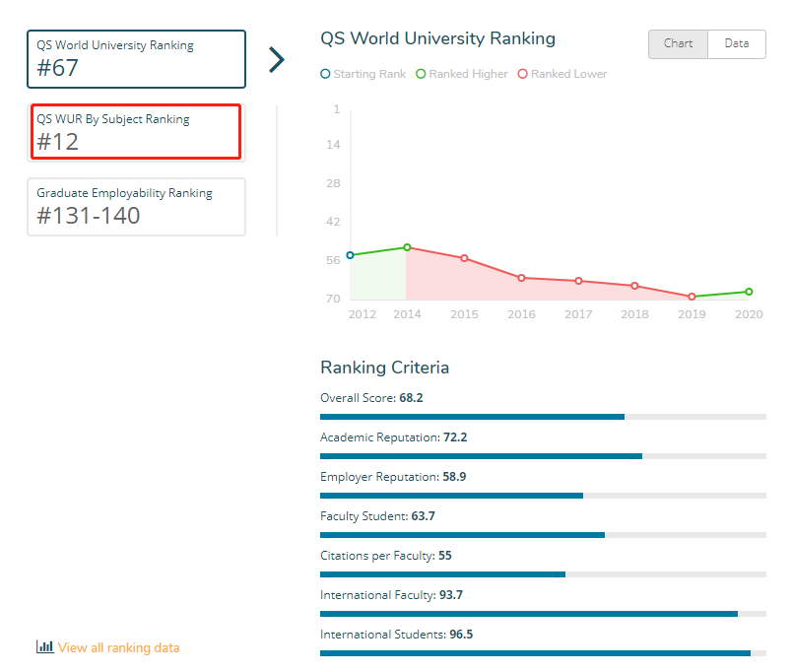Click the 2017 data point on the chart
The height and width of the screenshot is (672, 791).
(x=578, y=281)
